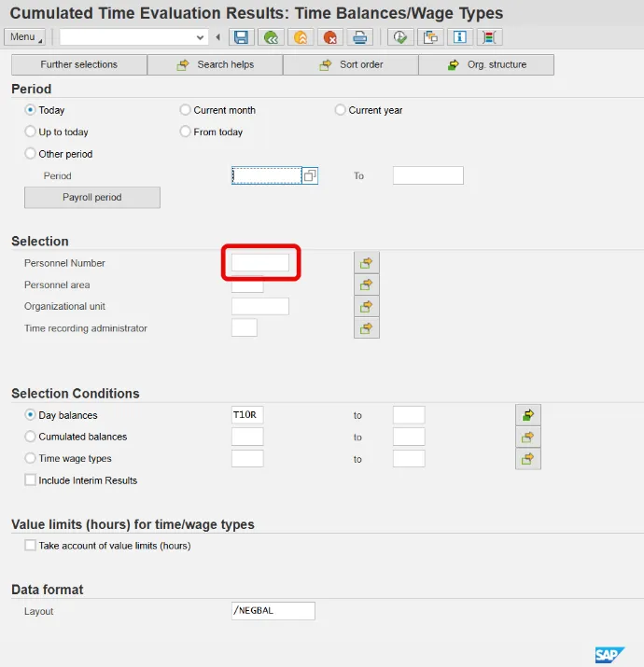Viewport: 644px width, 667px height.
Task: Click the Org. structure button
Action: coord(486,64)
